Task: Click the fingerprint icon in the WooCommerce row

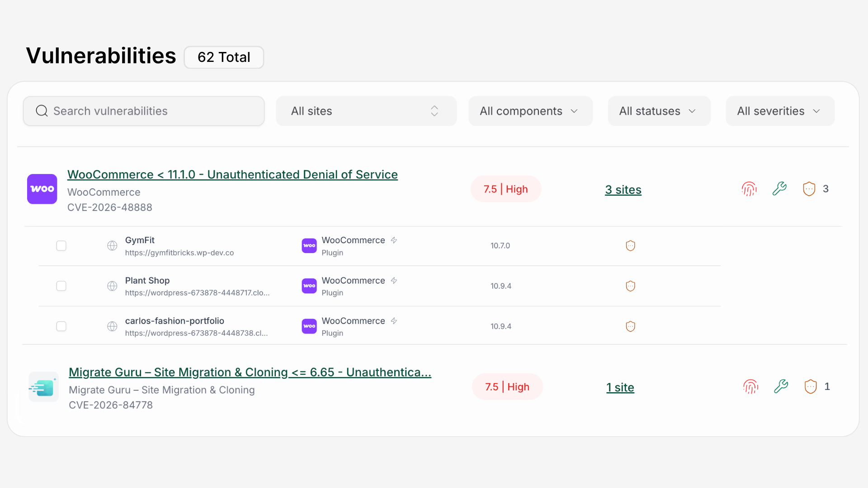Action: 749,189
